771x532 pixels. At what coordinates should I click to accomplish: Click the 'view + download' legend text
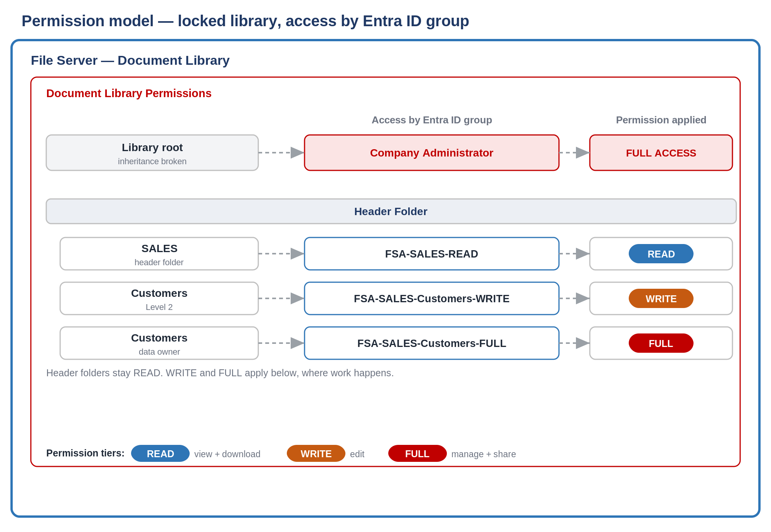[x=227, y=454]
